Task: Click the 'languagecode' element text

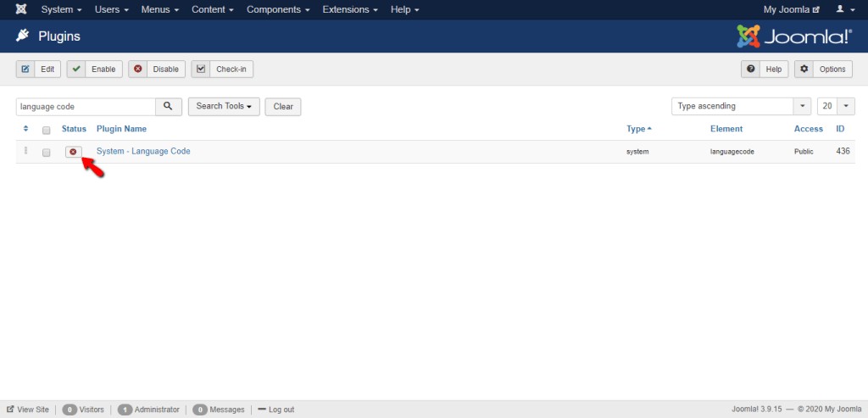Action: point(732,152)
